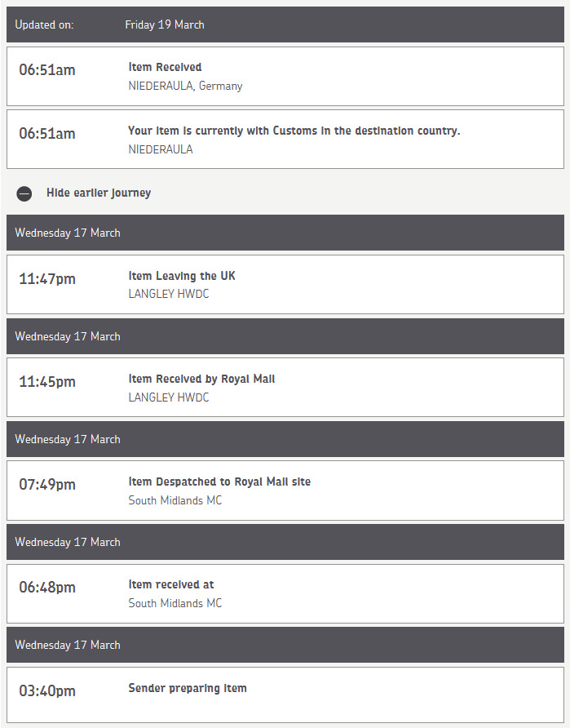570x728 pixels.
Task: Click the 11:47pm timestamp
Action: click(47, 279)
